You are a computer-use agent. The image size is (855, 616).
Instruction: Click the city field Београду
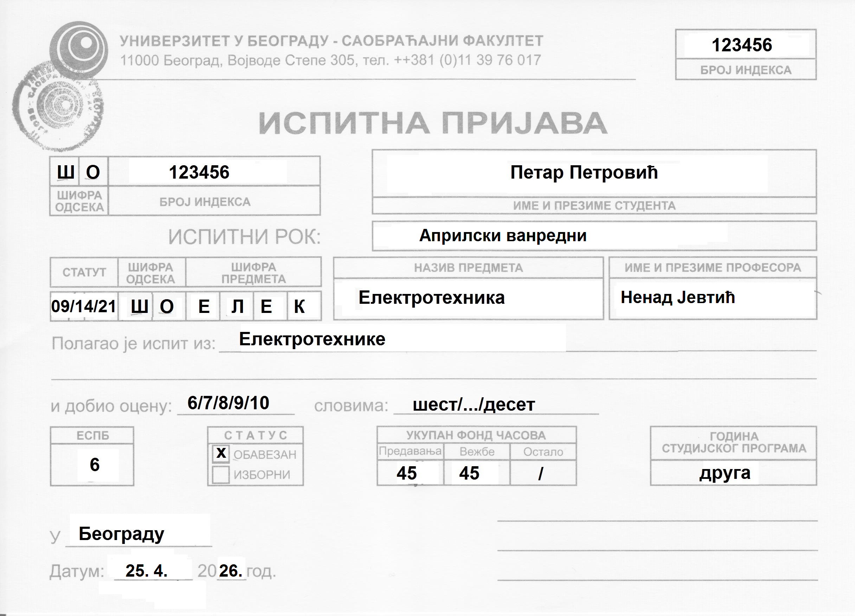[122, 533]
